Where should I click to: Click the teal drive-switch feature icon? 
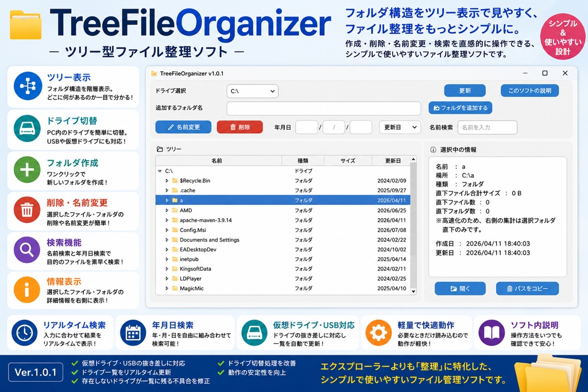(27, 129)
